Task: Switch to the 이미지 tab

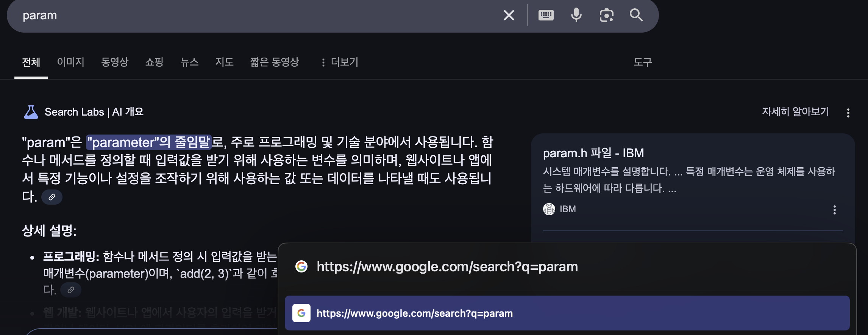Action: tap(71, 62)
